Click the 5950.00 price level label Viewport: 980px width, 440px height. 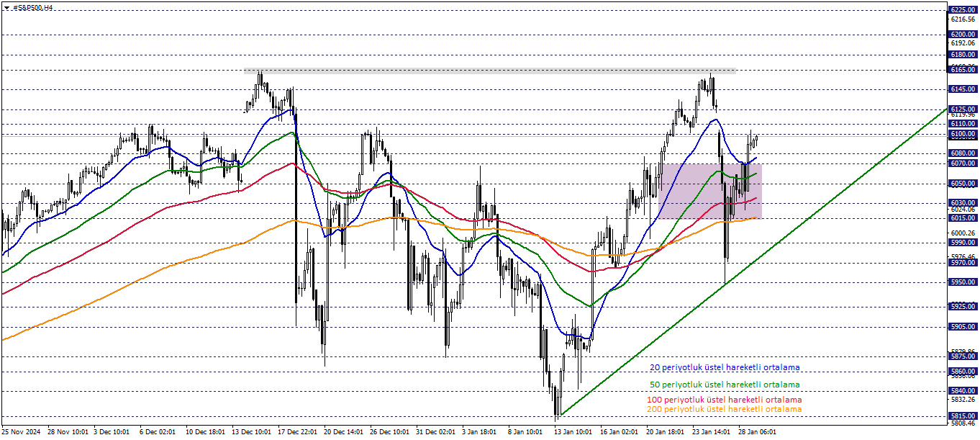coord(963,282)
